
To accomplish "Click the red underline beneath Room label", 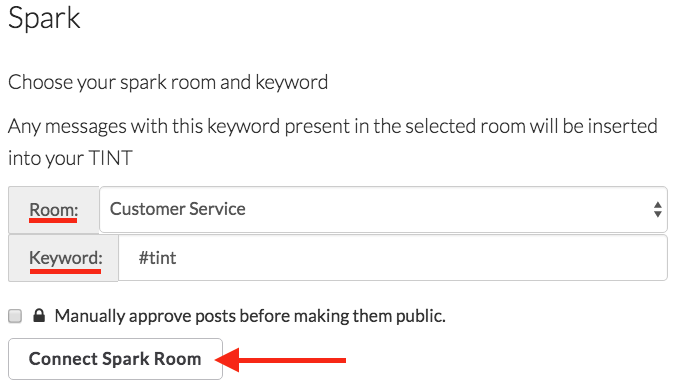I will click(x=53, y=221).
